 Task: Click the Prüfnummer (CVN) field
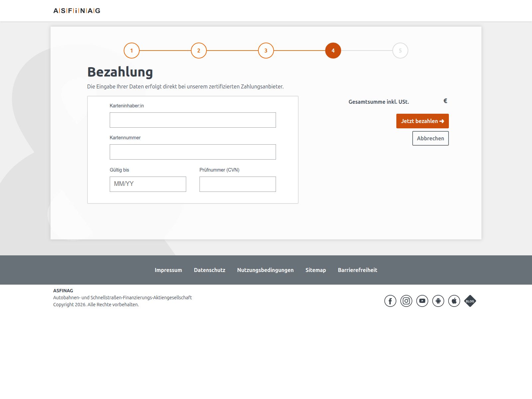[238, 184]
